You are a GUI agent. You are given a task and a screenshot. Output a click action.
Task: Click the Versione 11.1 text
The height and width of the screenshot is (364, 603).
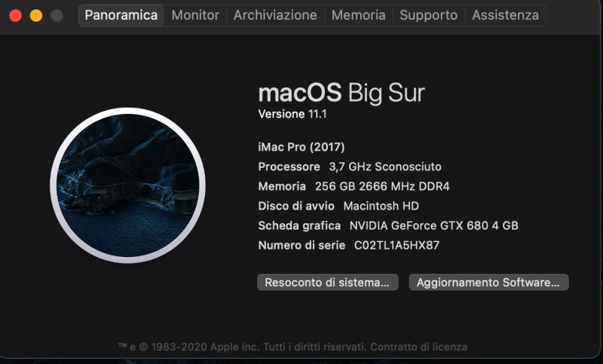pos(292,115)
